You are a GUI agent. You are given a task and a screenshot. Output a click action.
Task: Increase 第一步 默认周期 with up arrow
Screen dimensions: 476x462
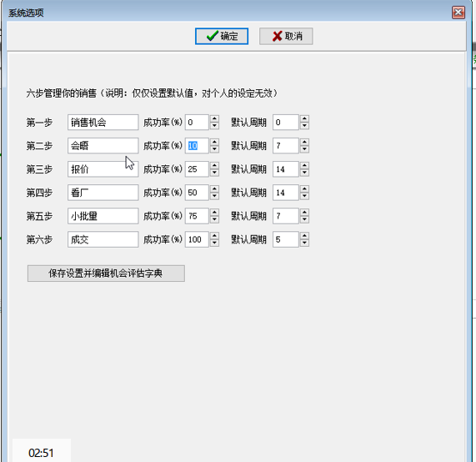click(304, 118)
